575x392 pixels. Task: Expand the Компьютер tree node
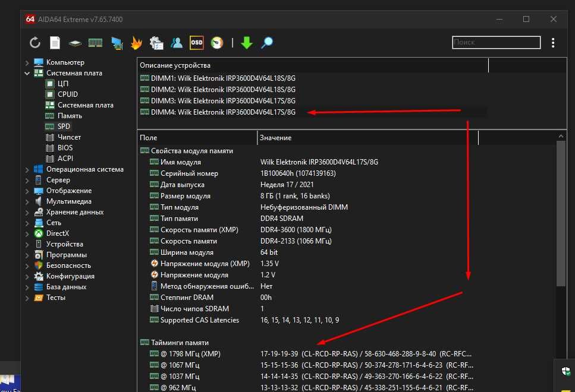pyautogui.click(x=27, y=62)
